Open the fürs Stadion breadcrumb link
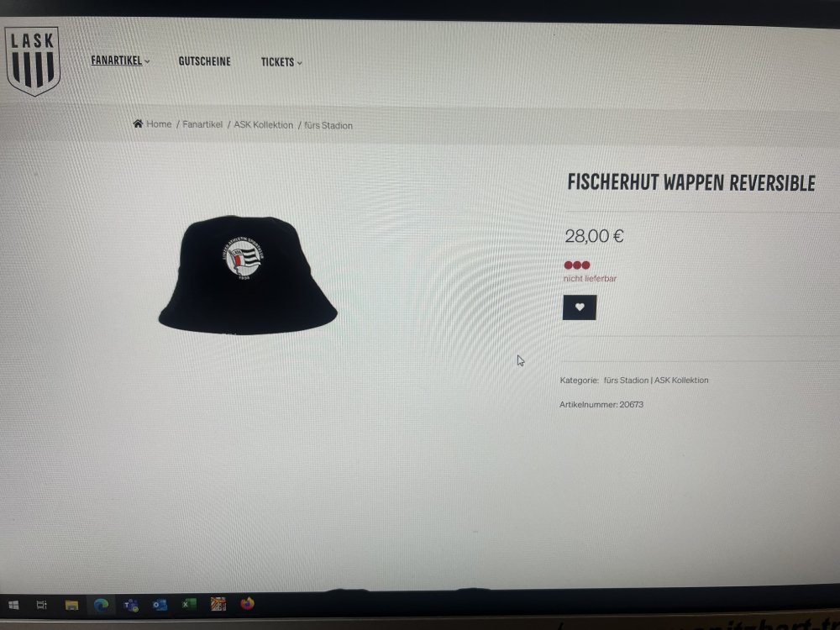 [328, 125]
